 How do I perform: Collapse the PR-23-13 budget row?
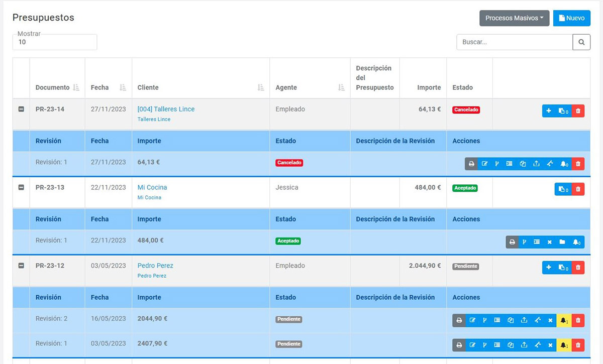[21, 187]
